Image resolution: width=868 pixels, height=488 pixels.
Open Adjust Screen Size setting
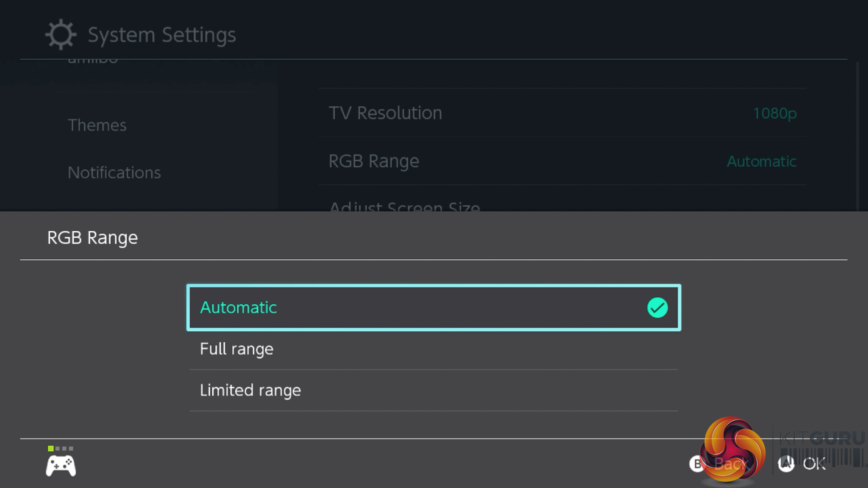tap(562, 205)
